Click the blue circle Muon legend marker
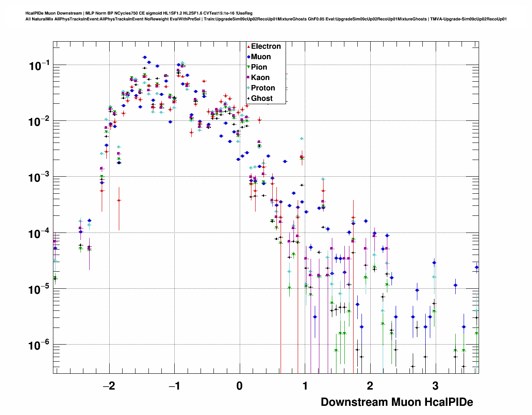 (x=248, y=57)
